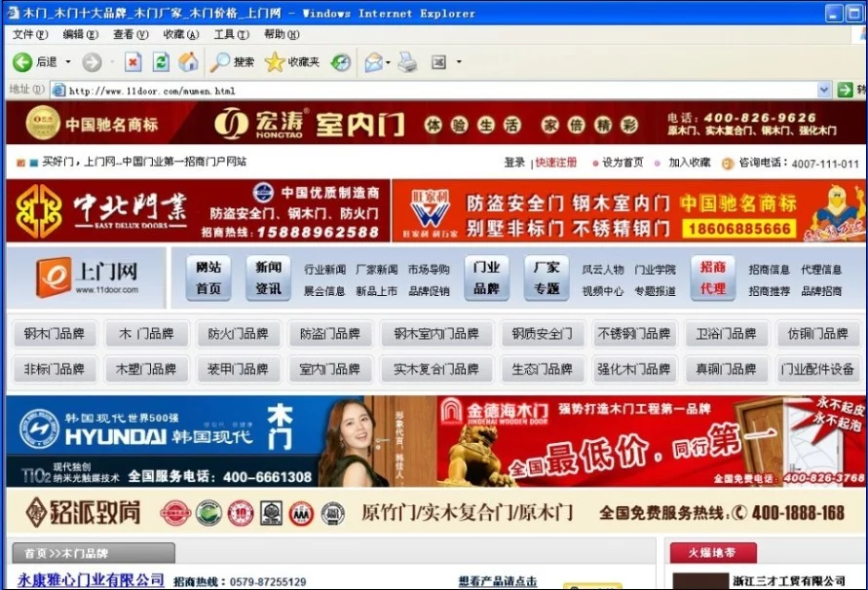Open Search via the magnifier icon
868x590 pixels.
click(220, 62)
